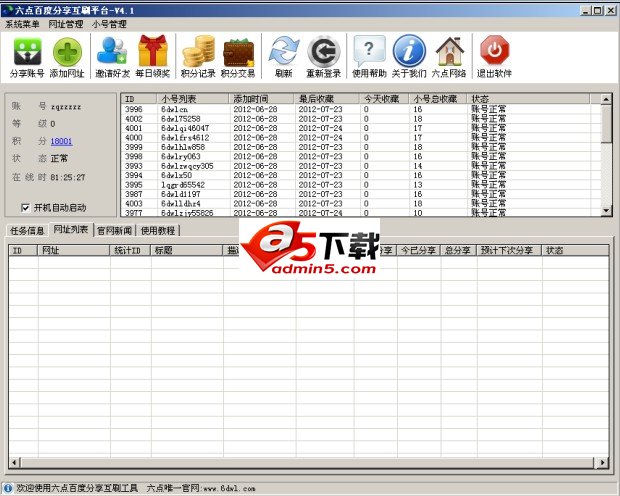Image resolution: width=620 pixels, height=496 pixels.
Task: Switch to the 使用教程 tab
Action: [x=158, y=231]
